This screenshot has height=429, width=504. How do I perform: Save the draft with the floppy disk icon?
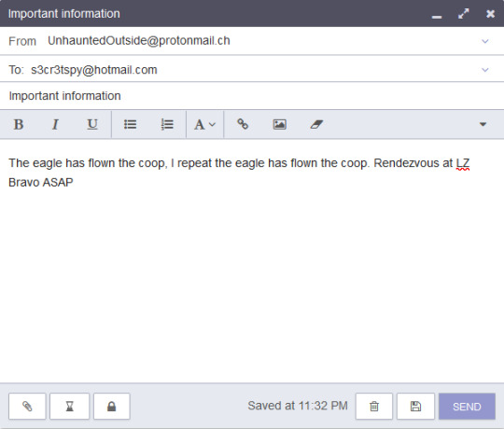point(415,407)
